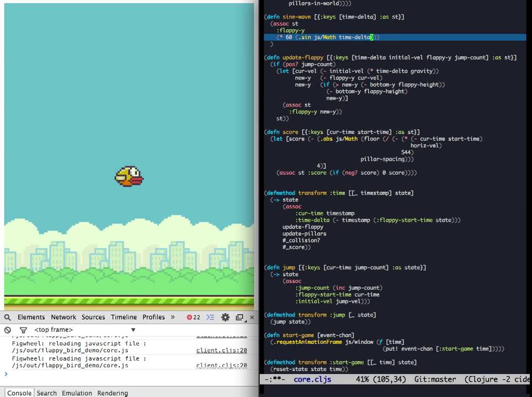Click the last Figwheel reloading message
This screenshot has height=397, width=532.
(x=79, y=362)
